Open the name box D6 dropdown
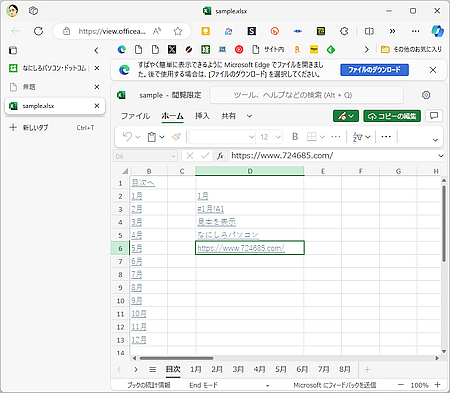450x393 pixels. [x=173, y=156]
